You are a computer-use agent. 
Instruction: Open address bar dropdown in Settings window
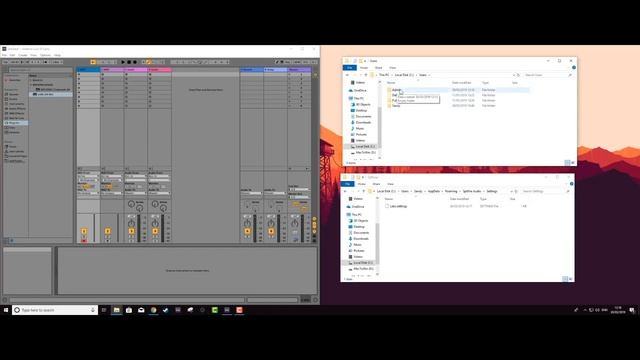(511, 191)
